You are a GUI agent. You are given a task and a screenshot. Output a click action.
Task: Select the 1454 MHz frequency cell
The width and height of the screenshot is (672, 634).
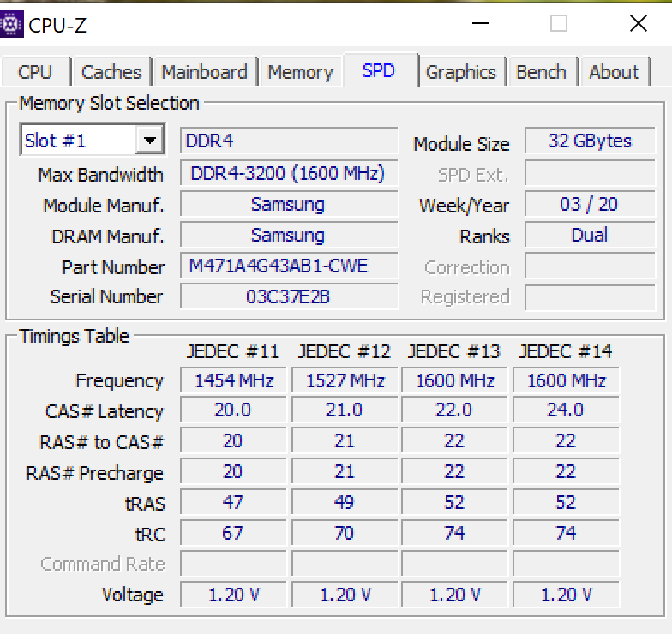(x=233, y=380)
